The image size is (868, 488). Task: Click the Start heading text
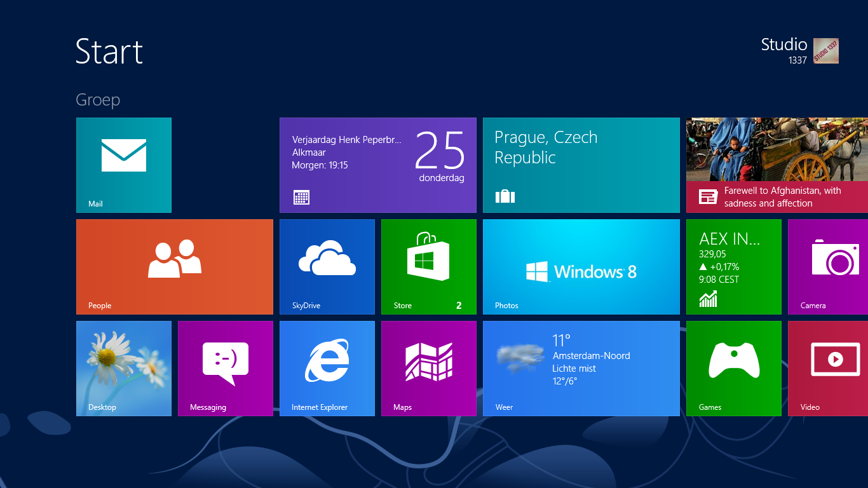point(109,51)
